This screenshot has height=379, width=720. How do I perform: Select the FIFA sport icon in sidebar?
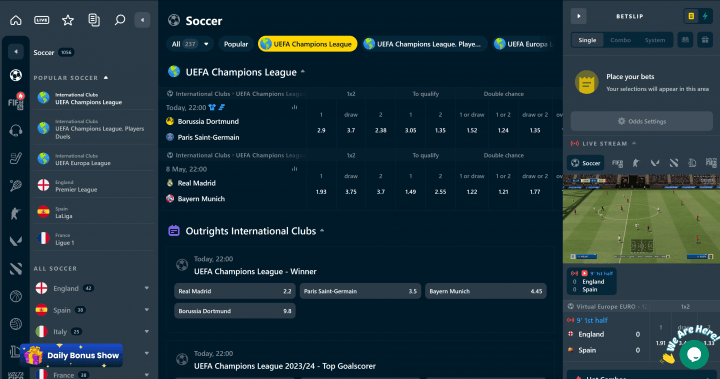(16, 102)
